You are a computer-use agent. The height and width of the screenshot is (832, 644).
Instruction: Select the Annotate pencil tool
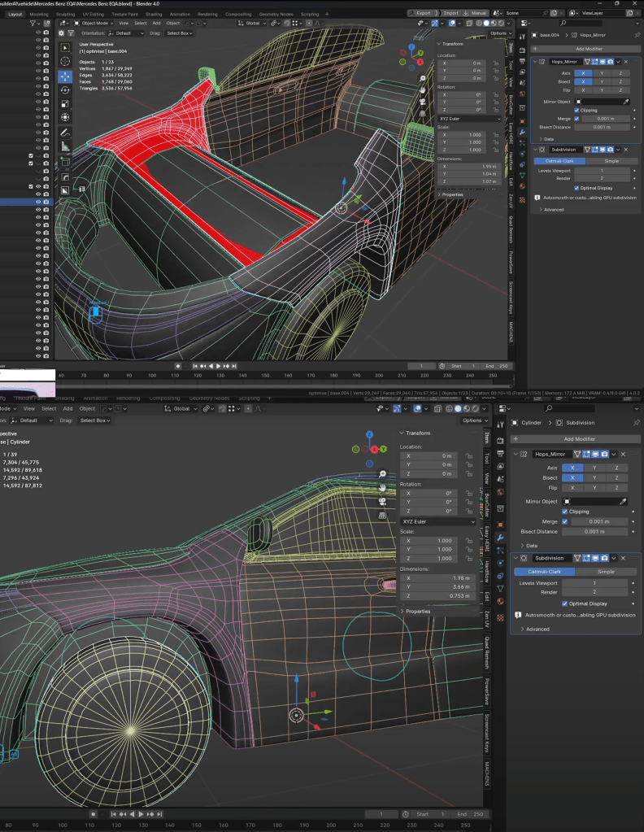66,132
